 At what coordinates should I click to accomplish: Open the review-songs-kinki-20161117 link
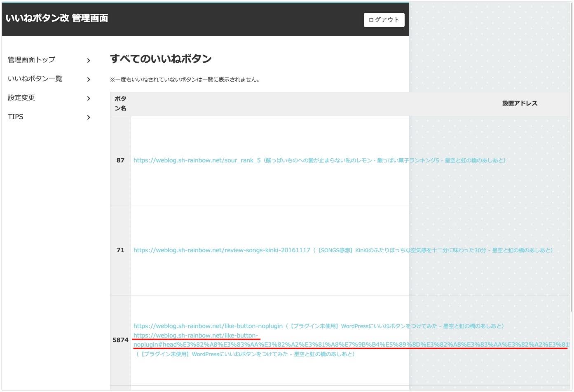point(222,250)
